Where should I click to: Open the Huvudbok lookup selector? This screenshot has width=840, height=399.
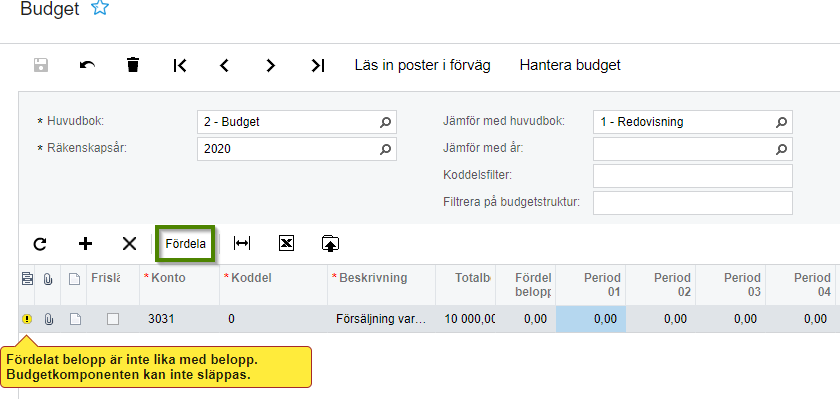point(385,122)
